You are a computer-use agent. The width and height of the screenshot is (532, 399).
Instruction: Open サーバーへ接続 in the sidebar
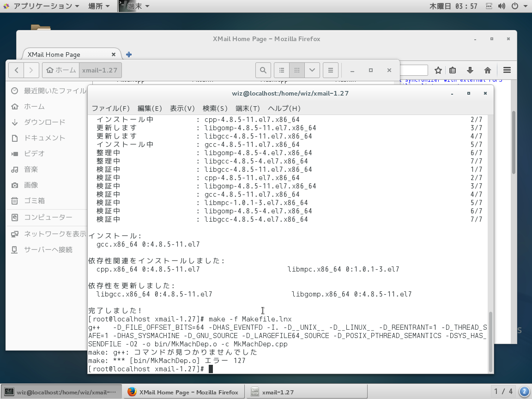point(48,250)
